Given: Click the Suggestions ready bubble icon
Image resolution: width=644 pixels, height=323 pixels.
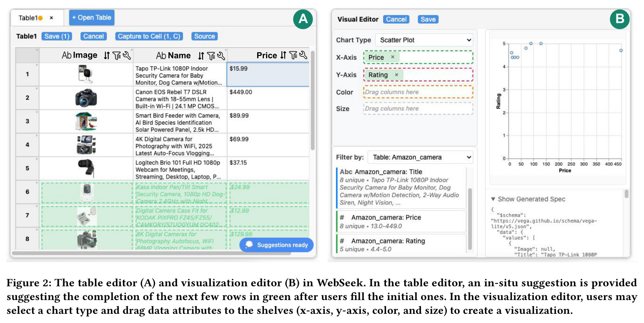Looking at the screenshot, I should [x=250, y=245].
